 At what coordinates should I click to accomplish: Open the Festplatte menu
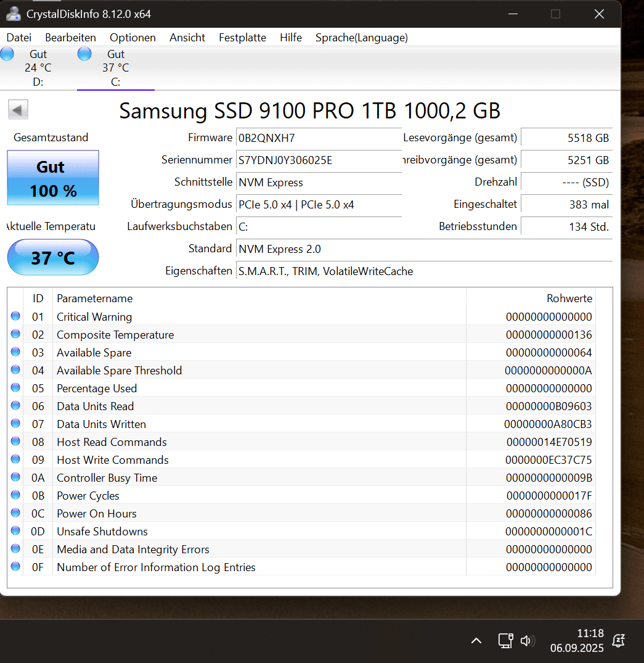(243, 38)
